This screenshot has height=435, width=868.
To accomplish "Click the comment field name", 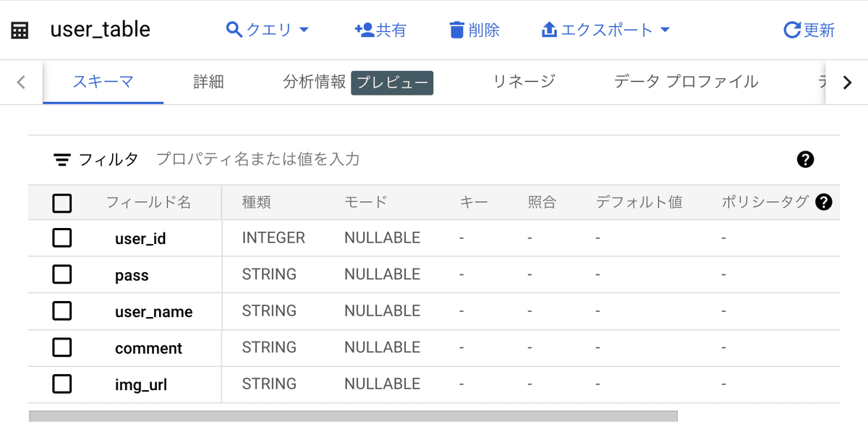I will point(148,348).
